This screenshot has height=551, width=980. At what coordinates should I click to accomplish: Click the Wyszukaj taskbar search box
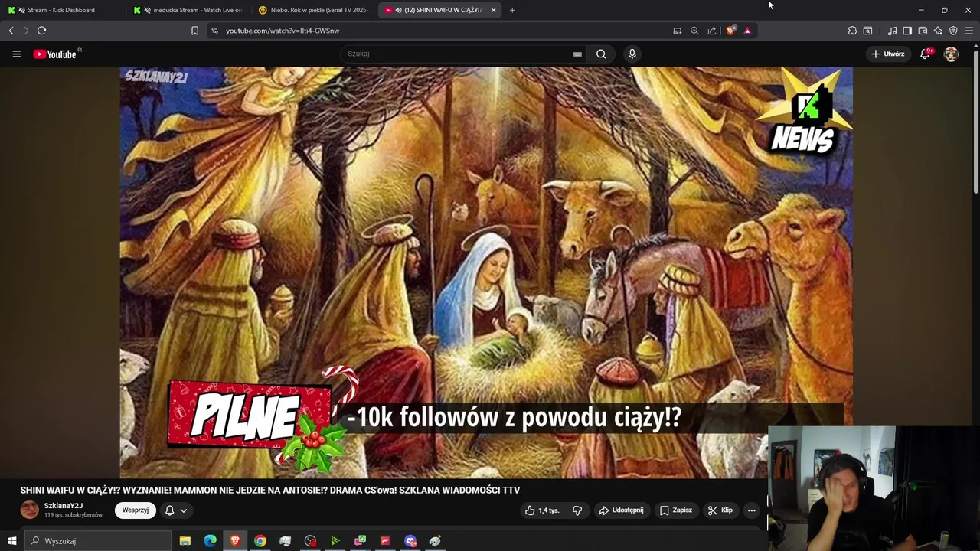98,541
